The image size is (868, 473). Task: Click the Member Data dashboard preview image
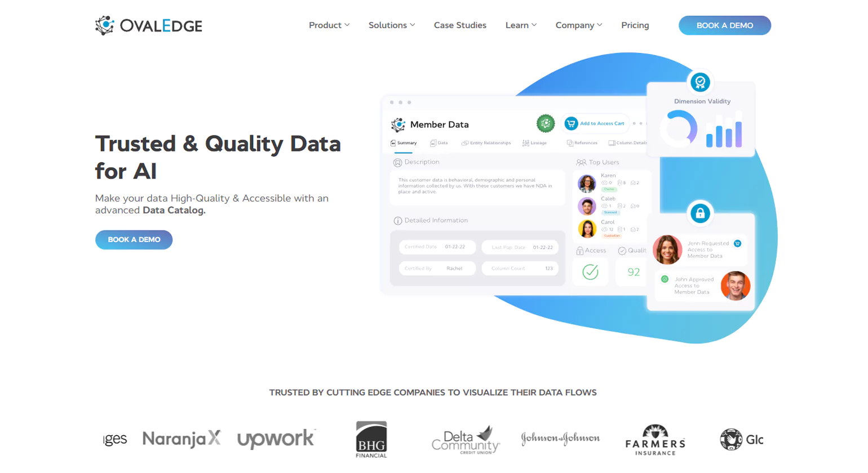479,225
